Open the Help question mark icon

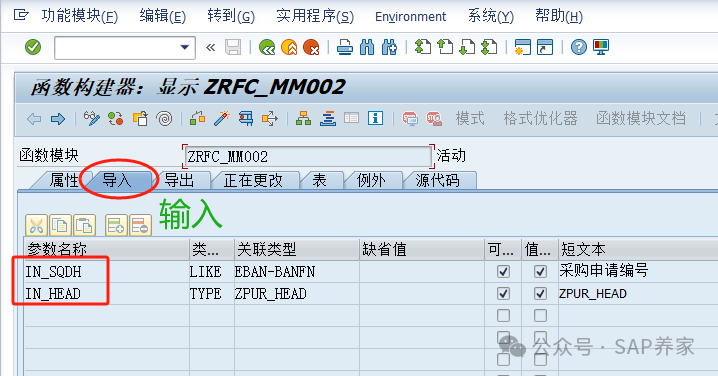point(579,47)
